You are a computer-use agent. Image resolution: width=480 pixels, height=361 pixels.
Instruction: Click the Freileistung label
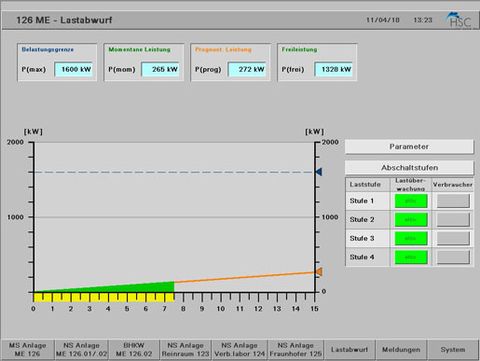pos(299,49)
